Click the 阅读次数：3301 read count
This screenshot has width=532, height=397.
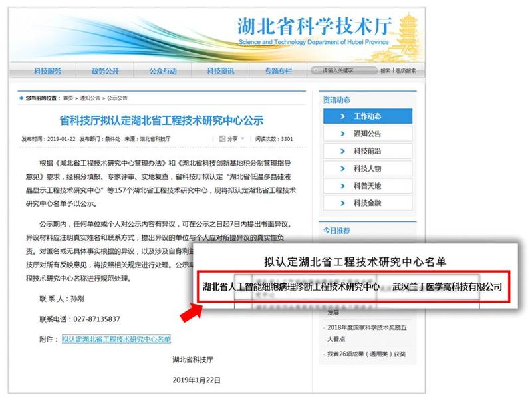point(274,139)
